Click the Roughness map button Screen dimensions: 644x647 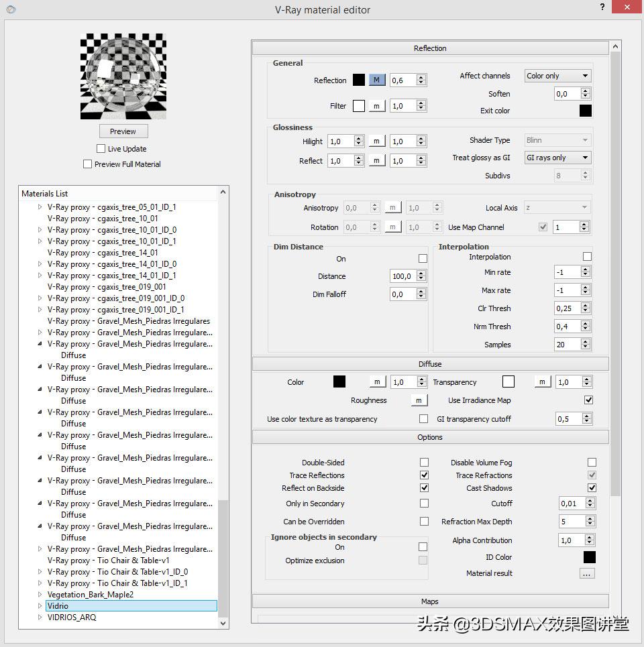(x=419, y=400)
